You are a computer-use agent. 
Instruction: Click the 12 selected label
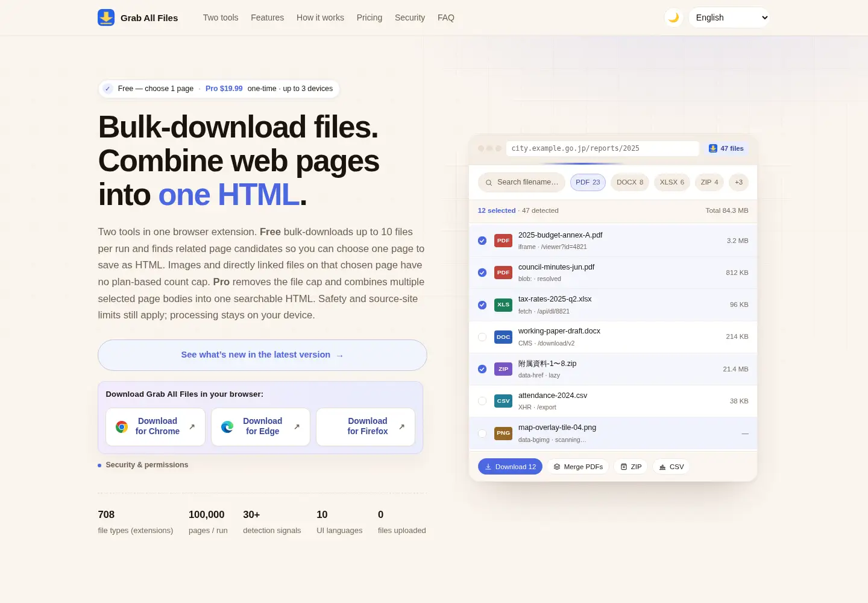tap(497, 210)
